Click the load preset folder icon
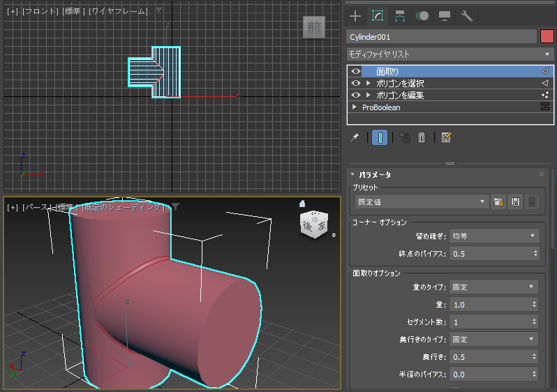 (498, 202)
